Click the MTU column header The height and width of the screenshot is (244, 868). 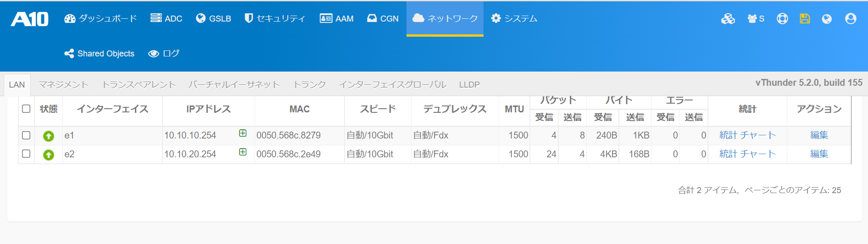coord(514,109)
